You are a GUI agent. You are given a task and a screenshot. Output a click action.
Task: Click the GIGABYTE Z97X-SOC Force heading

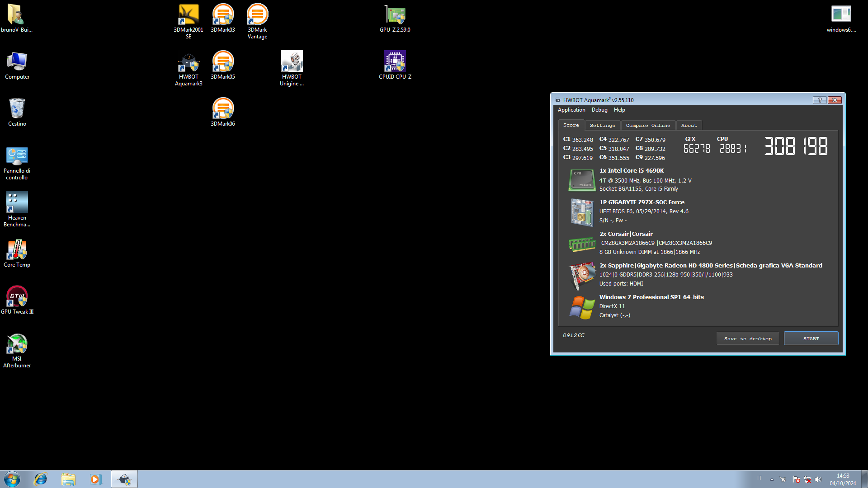pyautogui.click(x=642, y=202)
